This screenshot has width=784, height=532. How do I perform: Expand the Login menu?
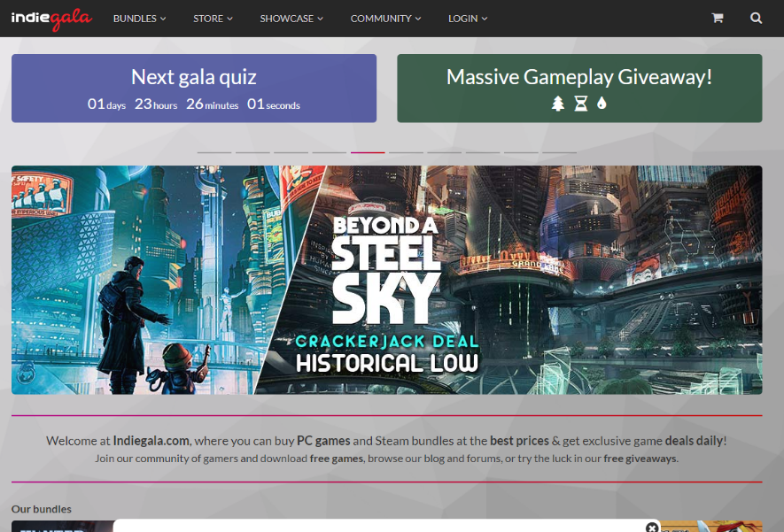pos(468,19)
